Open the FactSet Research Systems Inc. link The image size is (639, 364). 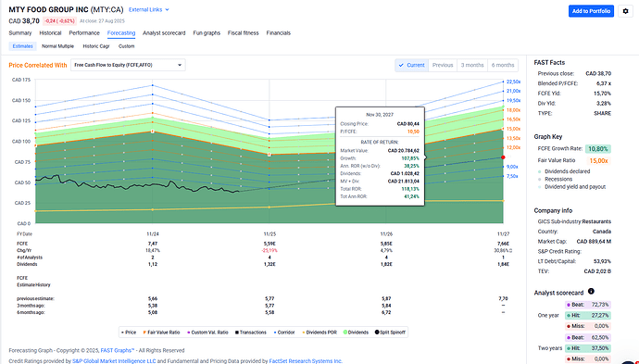tap(306, 360)
